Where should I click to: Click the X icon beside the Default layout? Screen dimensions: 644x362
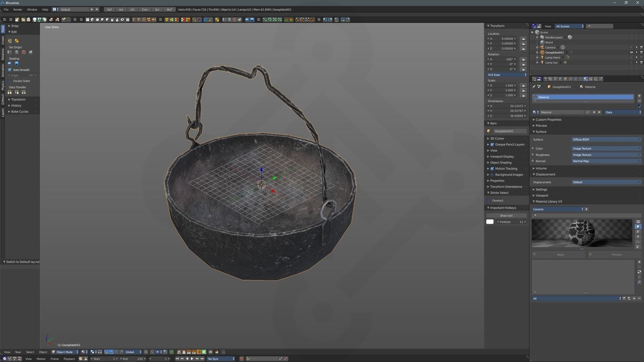coord(97,9)
